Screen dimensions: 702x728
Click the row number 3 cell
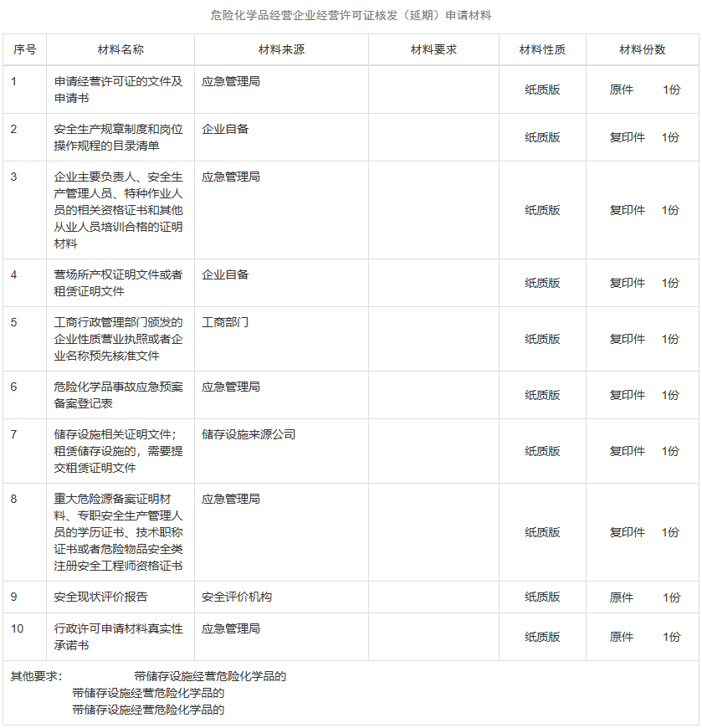[x=14, y=177]
